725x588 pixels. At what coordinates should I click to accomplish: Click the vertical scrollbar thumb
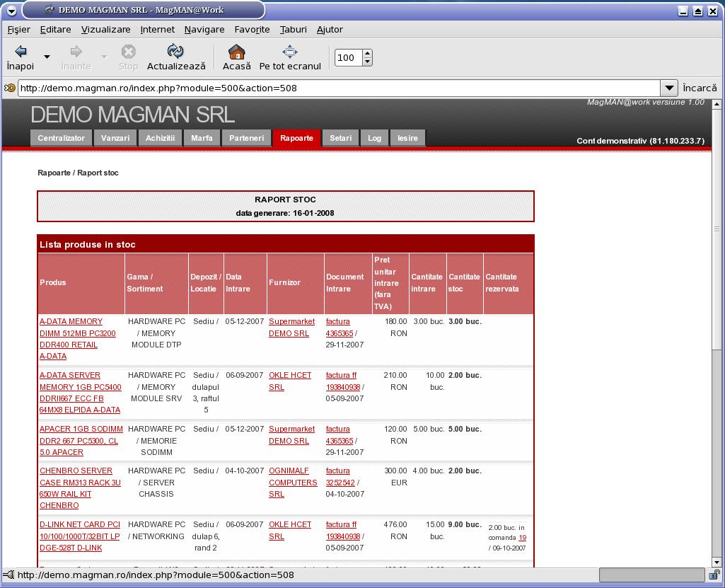[717, 229]
